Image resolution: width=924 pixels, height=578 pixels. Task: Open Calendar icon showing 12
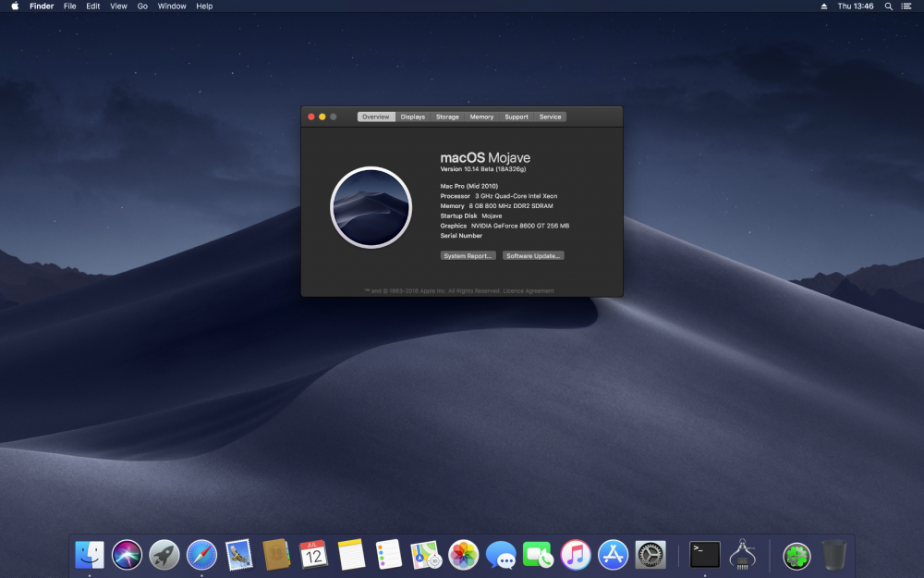click(313, 555)
